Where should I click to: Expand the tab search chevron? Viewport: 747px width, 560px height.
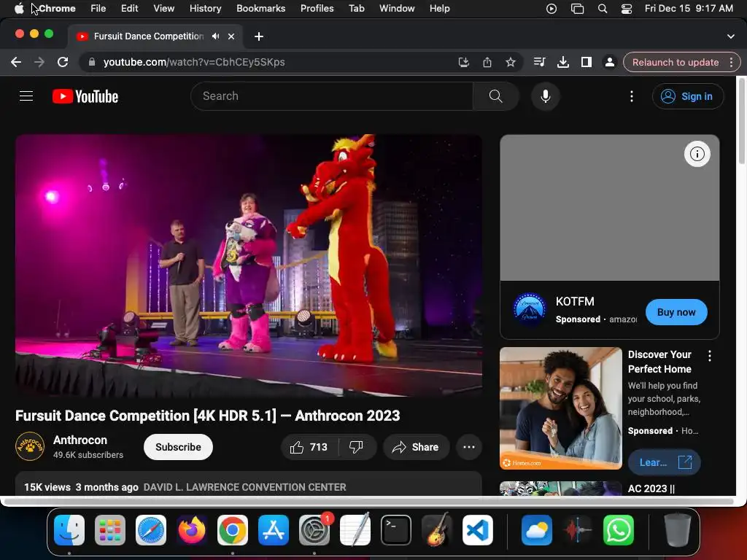pos(730,36)
